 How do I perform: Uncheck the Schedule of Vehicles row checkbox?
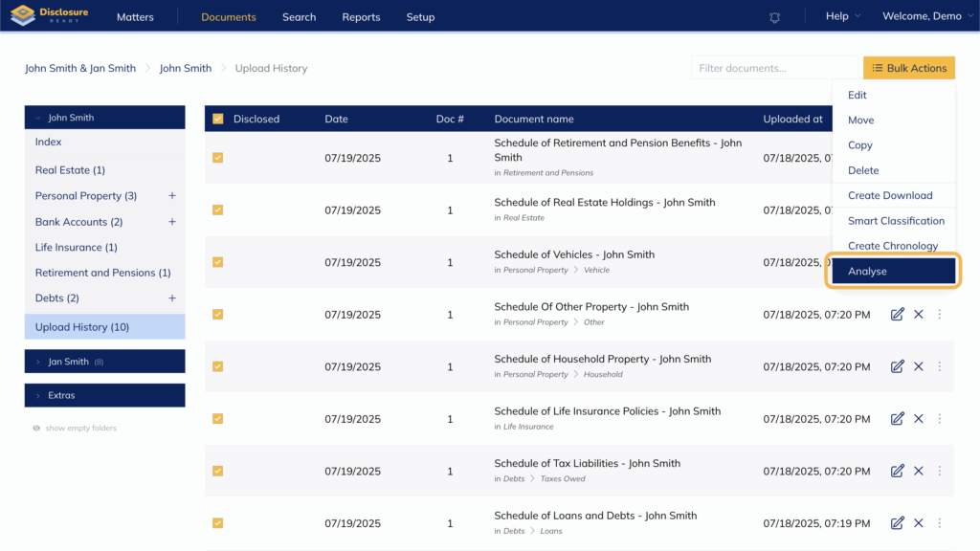pyautogui.click(x=218, y=262)
